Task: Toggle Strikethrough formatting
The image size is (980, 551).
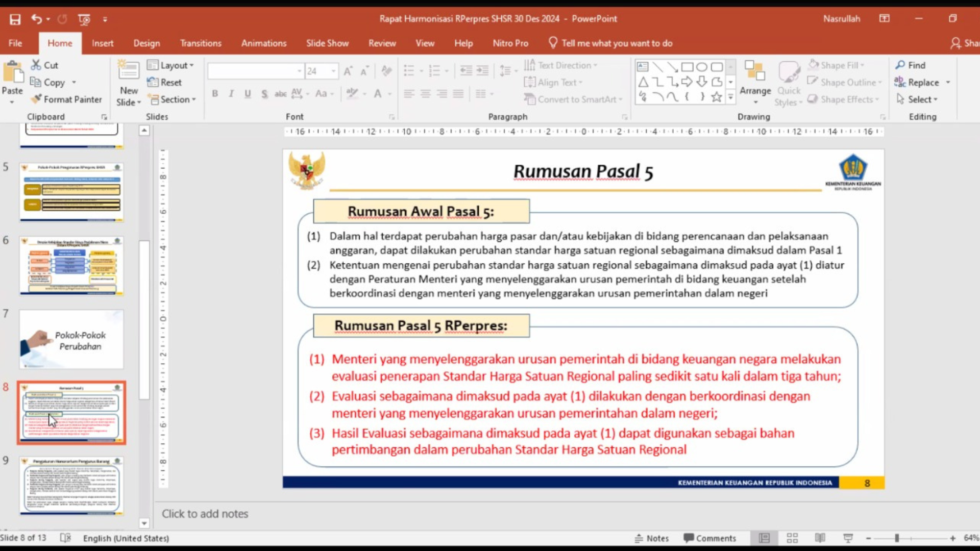Action: [280, 94]
